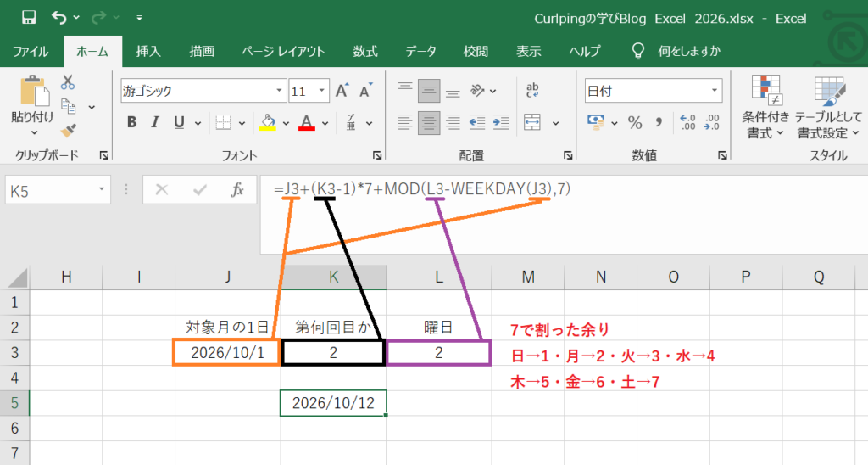Decrease font size with small A

click(x=366, y=90)
